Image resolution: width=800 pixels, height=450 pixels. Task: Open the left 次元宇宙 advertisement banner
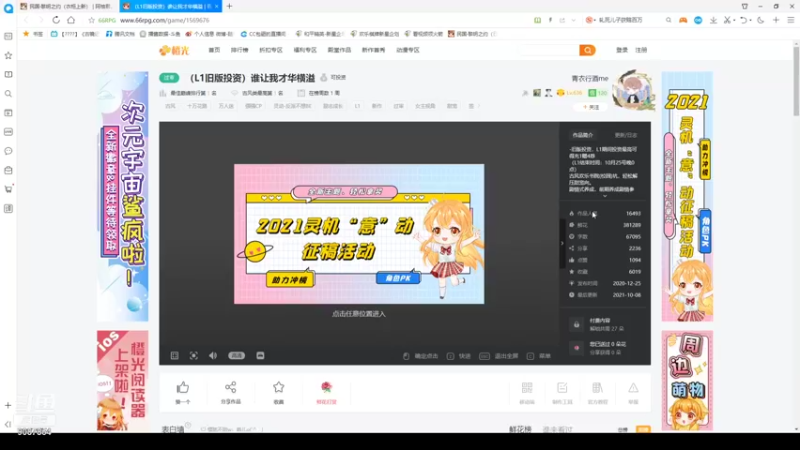(122, 196)
